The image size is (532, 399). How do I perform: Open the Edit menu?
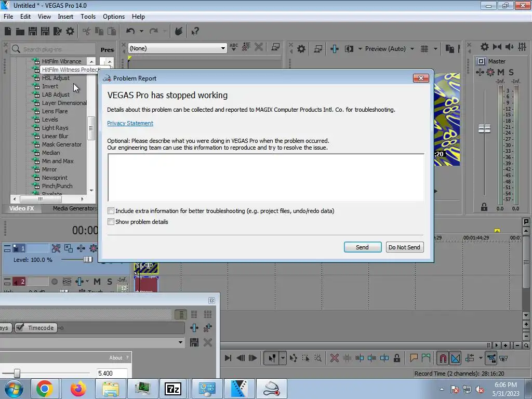click(x=25, y=17)
